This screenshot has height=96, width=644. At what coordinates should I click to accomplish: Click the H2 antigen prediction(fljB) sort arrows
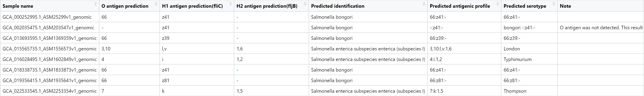[305, 4]
